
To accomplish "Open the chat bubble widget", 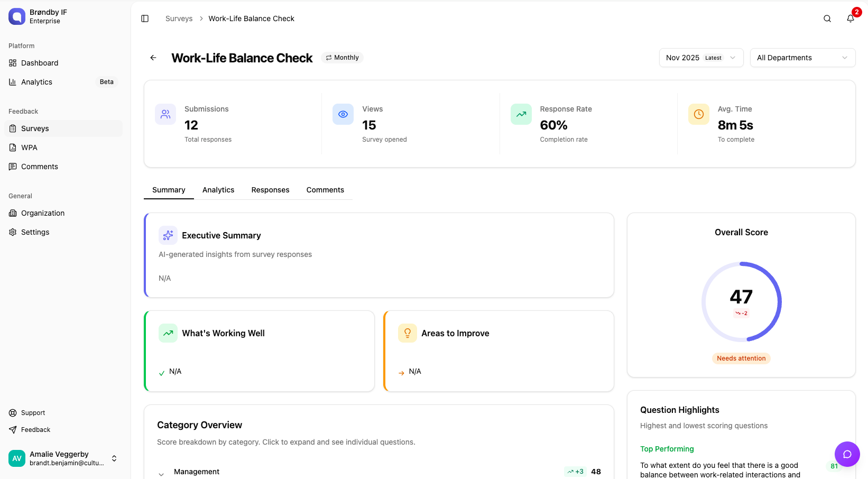I will pyautogui.click(x=847, y=454).
